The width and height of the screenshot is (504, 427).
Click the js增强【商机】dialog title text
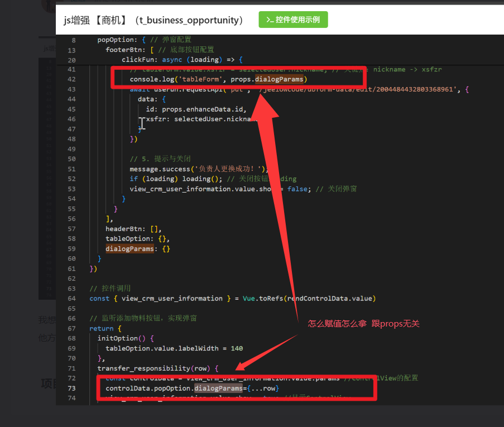[x=153, y=20]
